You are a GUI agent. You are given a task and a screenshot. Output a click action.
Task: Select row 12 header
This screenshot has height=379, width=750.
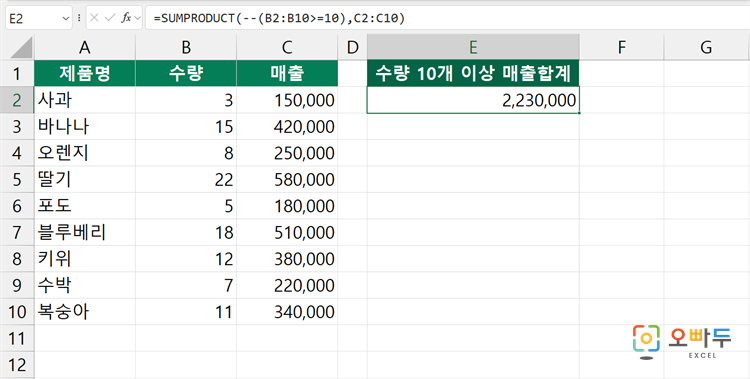point(17,365)
